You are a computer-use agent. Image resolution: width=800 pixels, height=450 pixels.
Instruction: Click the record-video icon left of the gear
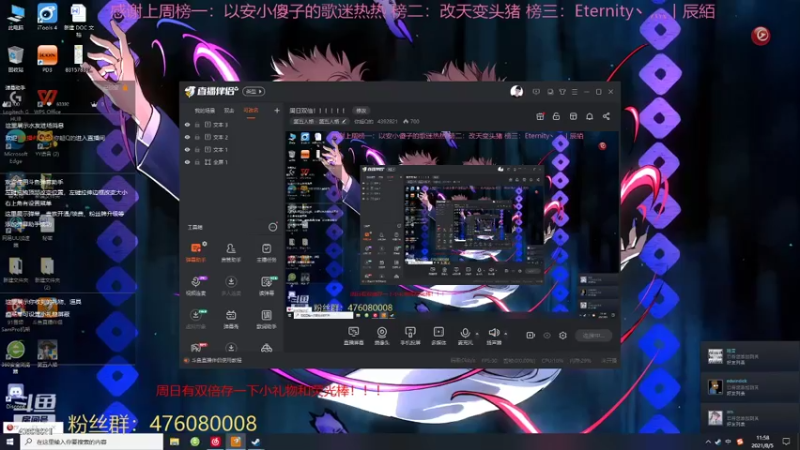[531, 335]
